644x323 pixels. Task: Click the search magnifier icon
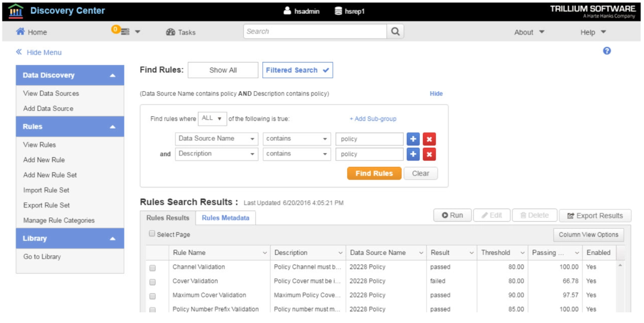395,32
